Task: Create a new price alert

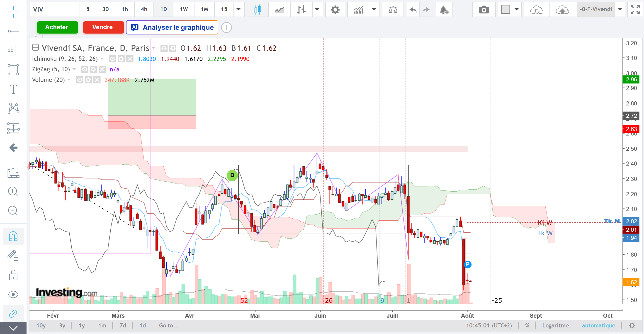Action: click(x=444, y=10)
